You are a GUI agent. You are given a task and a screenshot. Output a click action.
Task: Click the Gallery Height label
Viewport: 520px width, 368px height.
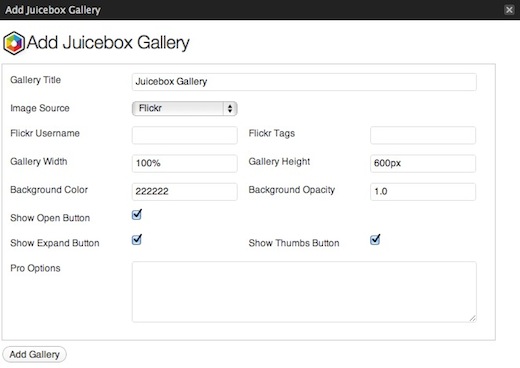pos(279,162)
